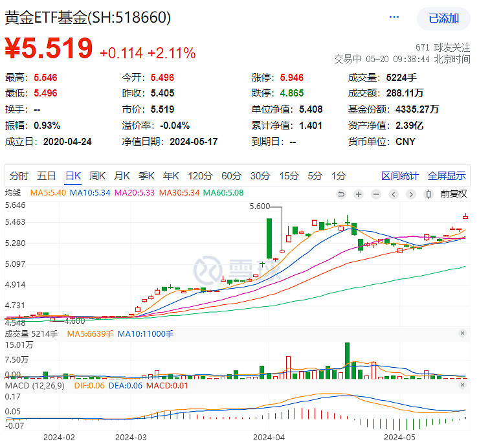Click the 5.600 high price annotation
The height and width of the screenshot is (448, 479).
point(260,207)
